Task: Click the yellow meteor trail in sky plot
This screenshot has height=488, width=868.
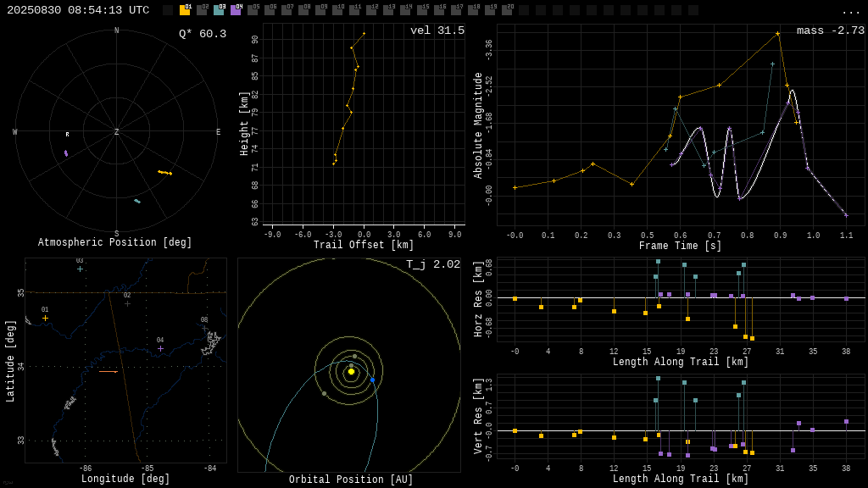Action: point(165,173)
